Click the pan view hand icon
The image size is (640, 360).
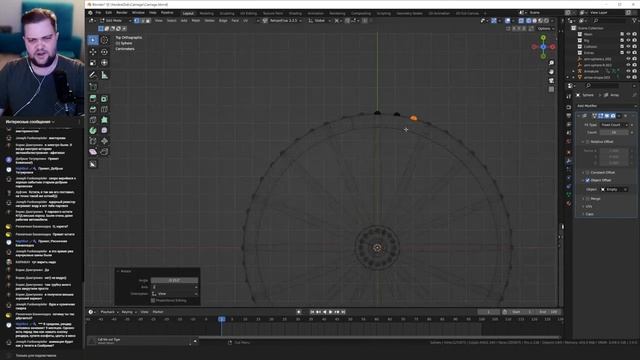click(x=551, y=71)
